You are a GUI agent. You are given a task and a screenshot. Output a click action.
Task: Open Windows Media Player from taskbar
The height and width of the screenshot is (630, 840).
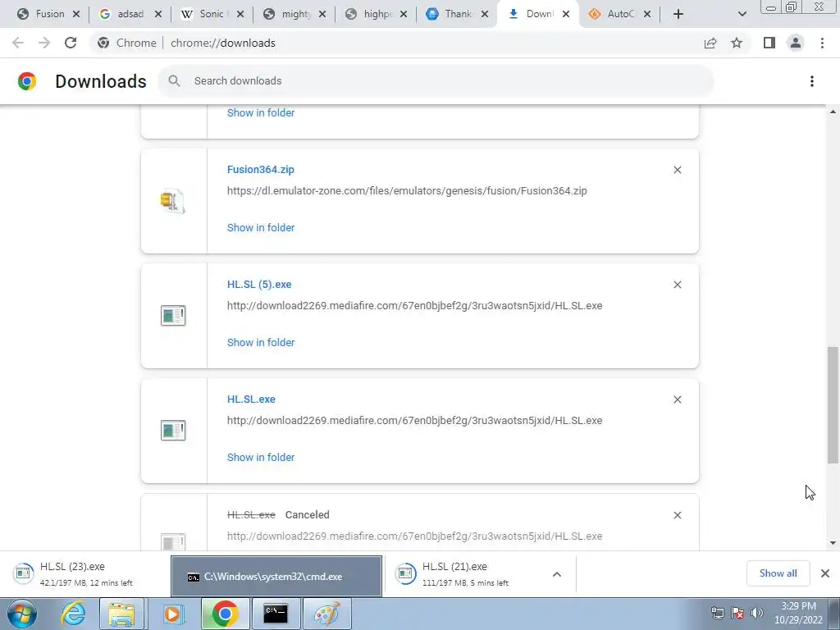[x=172, y=614]
